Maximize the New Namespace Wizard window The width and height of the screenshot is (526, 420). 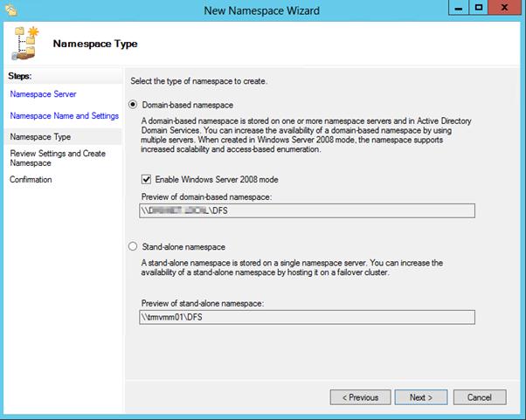point(478,8)
